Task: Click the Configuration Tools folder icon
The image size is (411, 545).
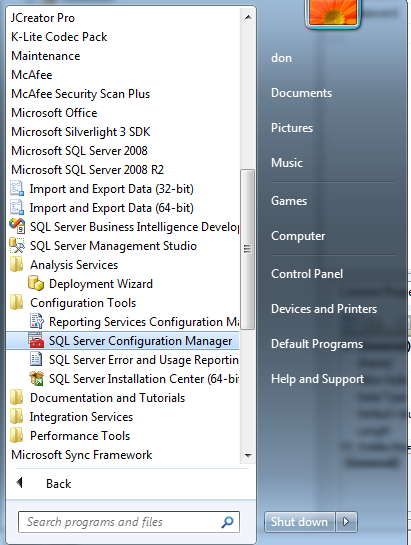Action: point(17,302)
